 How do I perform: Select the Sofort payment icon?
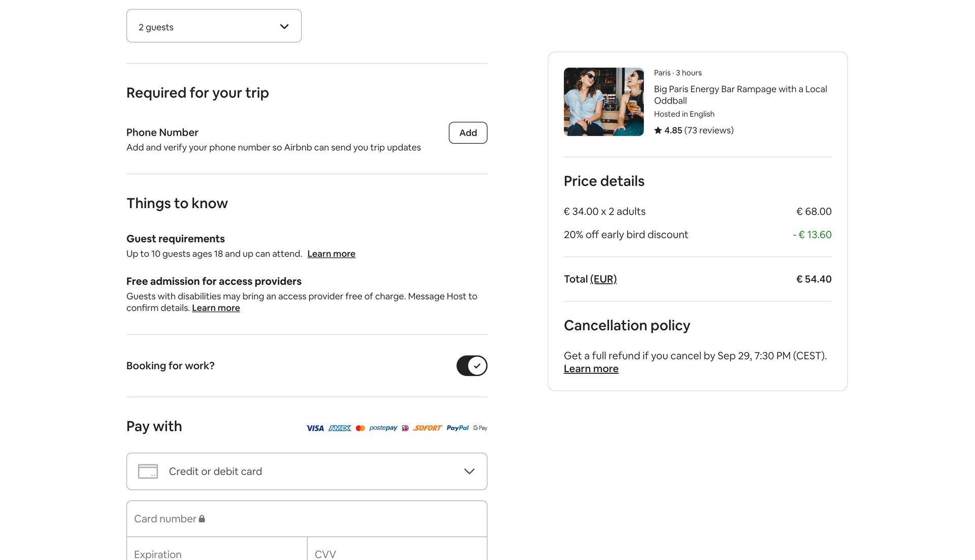(x=427, y=428)
